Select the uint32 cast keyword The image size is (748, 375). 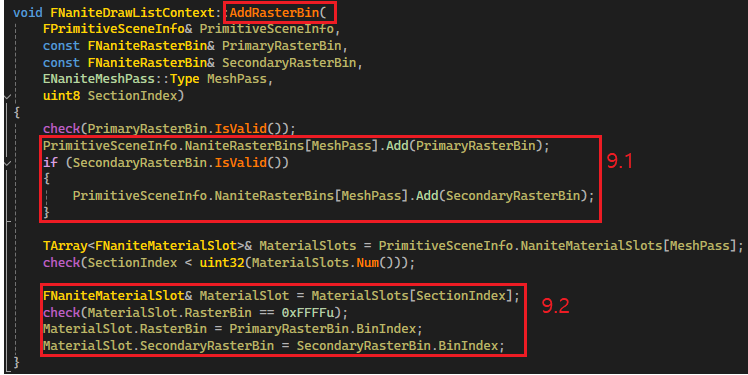[222, 262]
